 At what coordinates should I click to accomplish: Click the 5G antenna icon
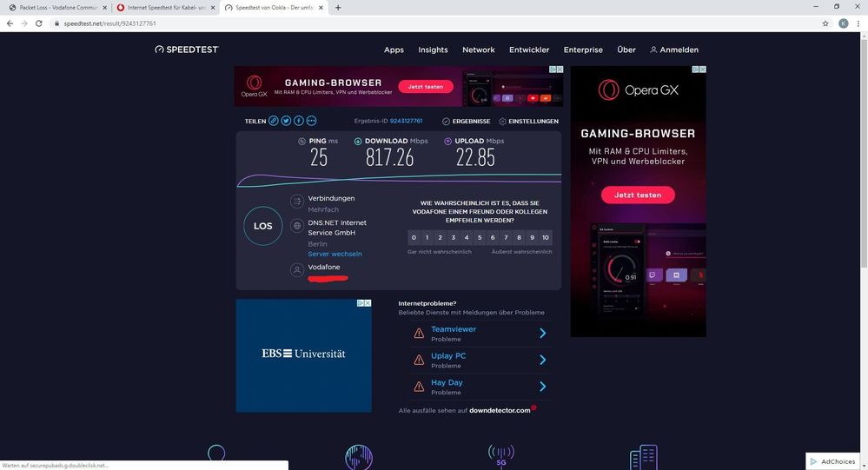(x=501, y=455)
